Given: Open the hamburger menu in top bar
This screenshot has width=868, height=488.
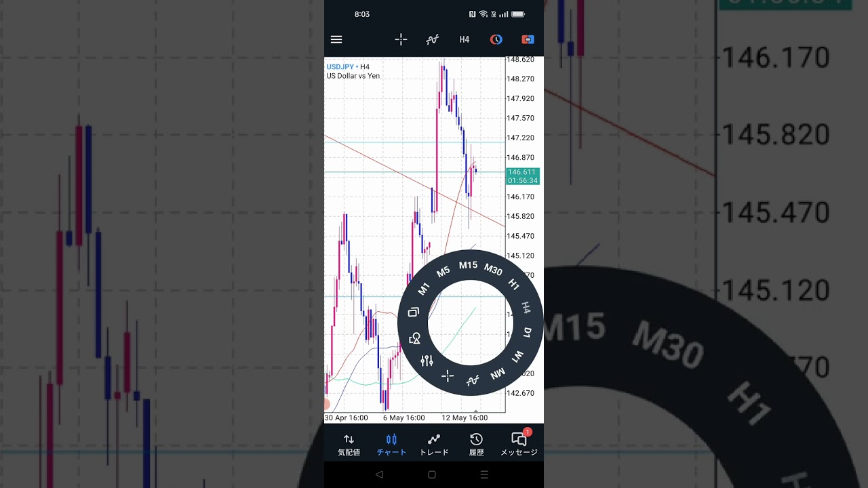Looking at the screenshot, I should (336, 39).
